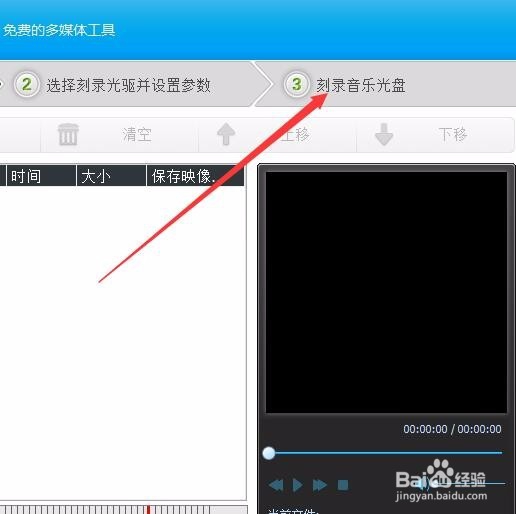The width and height of the screenshot is (516, 514).
Task: Click the 下移 move down label
Action: pos(453,134)
